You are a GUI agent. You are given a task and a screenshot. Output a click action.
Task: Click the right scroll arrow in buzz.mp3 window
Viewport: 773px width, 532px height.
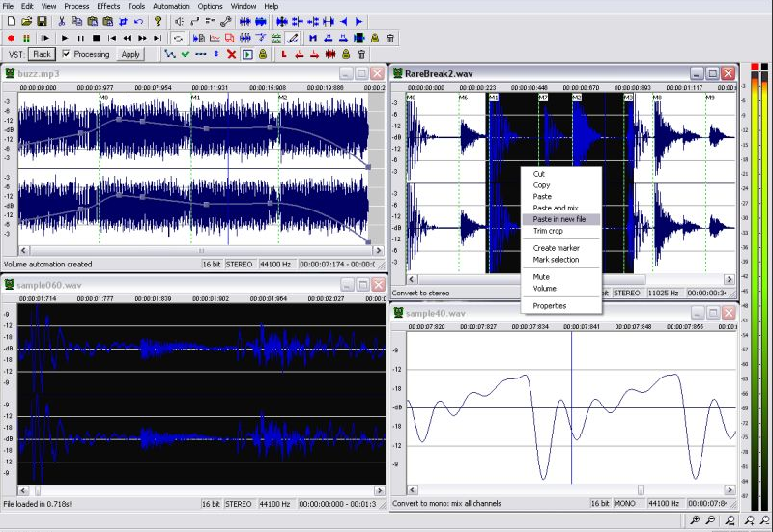[378, 250]
